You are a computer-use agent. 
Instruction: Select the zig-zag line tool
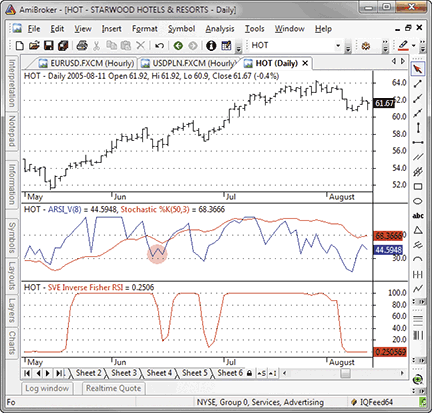pyautogui.click(x=418, y=288)
